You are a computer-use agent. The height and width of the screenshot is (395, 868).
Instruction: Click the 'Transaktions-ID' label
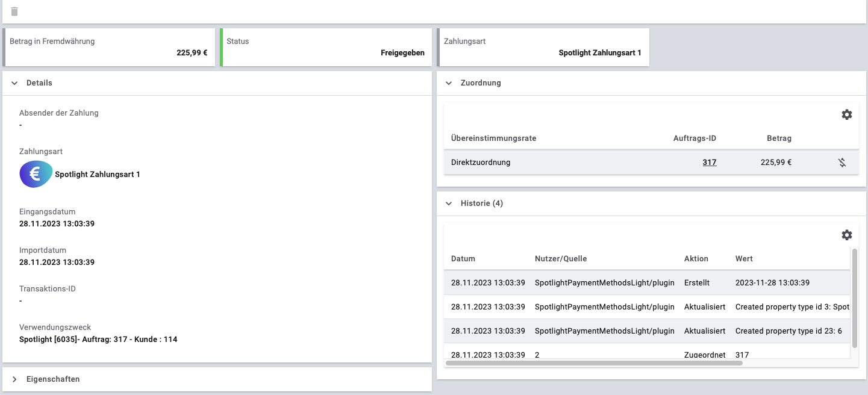[x=48, y=289]
